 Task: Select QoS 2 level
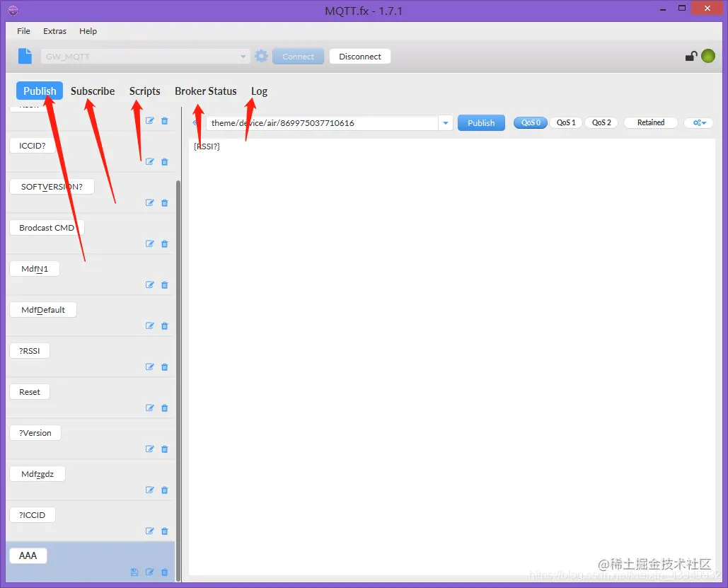pos(601,122)
